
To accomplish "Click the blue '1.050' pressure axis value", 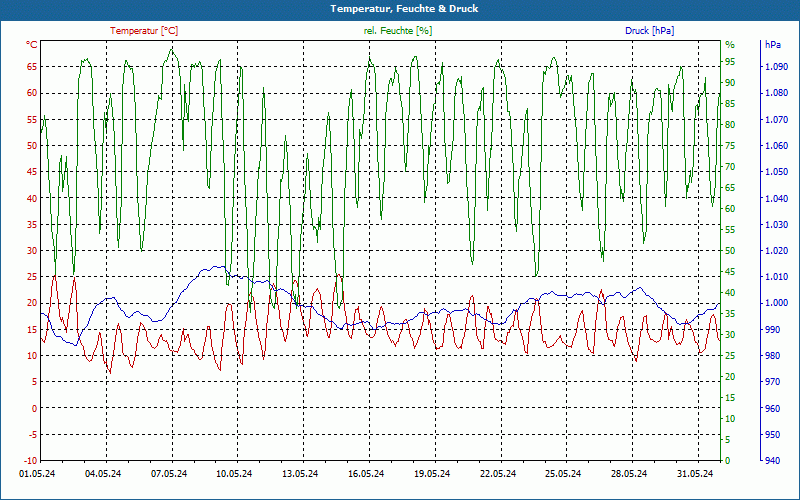I will click(776, 172).
